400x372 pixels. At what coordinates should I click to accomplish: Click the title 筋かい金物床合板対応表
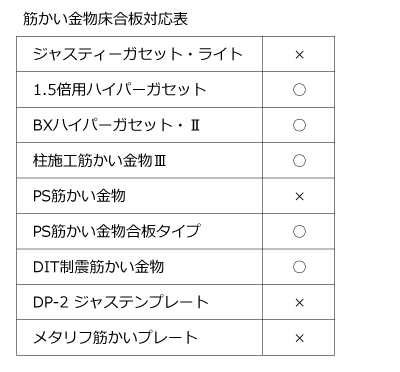[105, 19]
